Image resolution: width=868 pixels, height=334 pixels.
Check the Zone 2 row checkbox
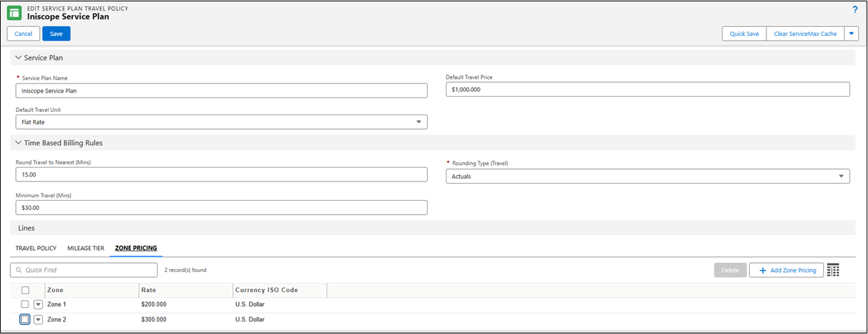coord(25,320)
